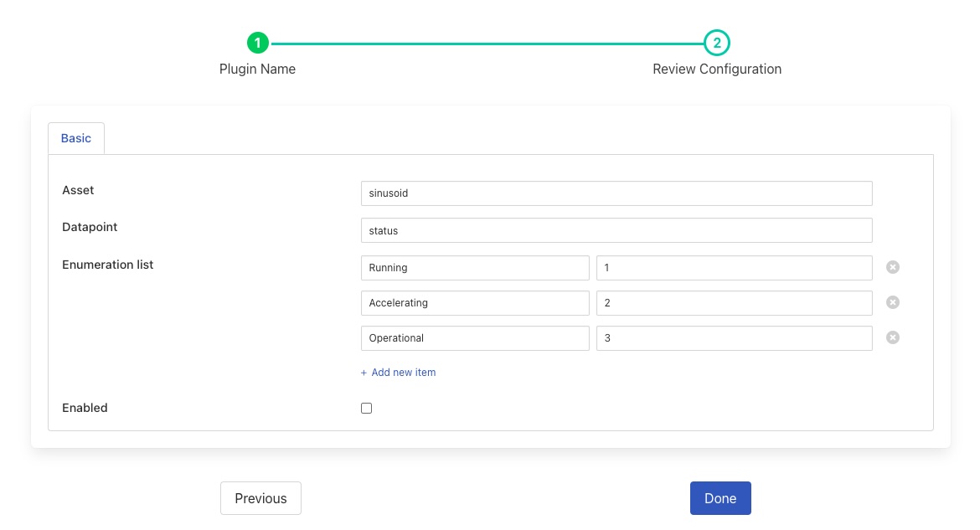
Task: Click step 1 Plugin Name circle
Action: click(258, 43)
